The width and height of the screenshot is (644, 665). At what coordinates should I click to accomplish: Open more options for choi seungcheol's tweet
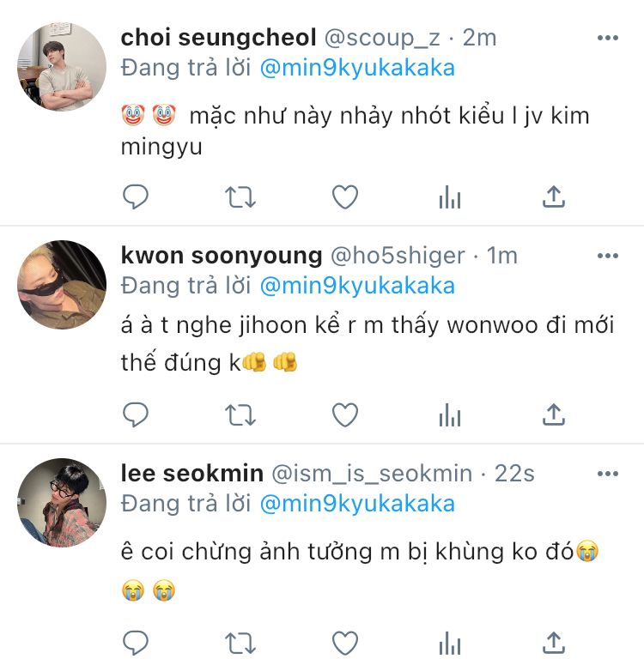click(x=607, y=38)
